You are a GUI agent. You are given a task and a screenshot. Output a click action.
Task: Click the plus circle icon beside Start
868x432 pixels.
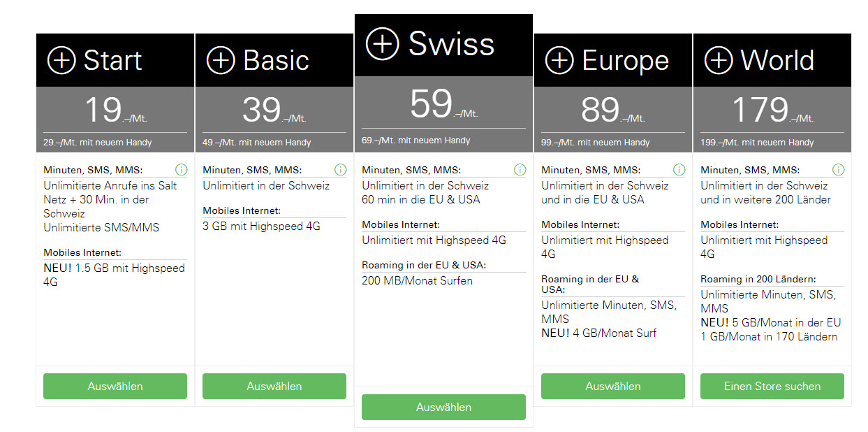tap(61, 61)
